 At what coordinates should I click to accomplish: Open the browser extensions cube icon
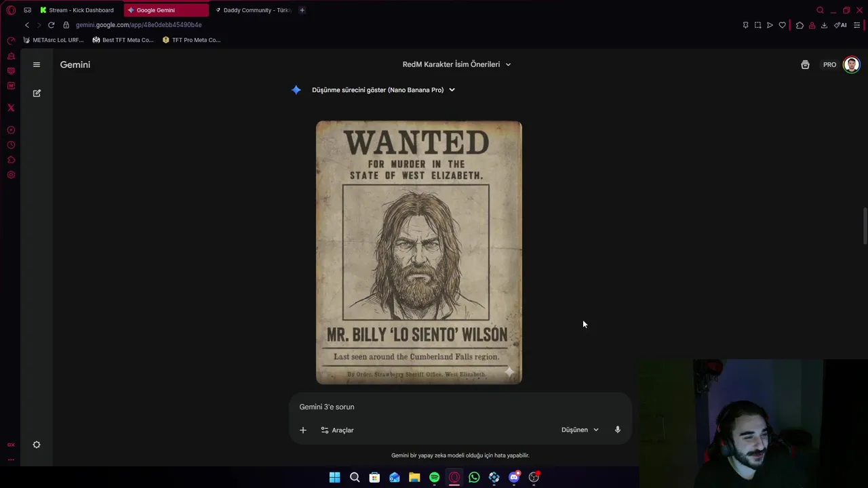coord(800,25)
